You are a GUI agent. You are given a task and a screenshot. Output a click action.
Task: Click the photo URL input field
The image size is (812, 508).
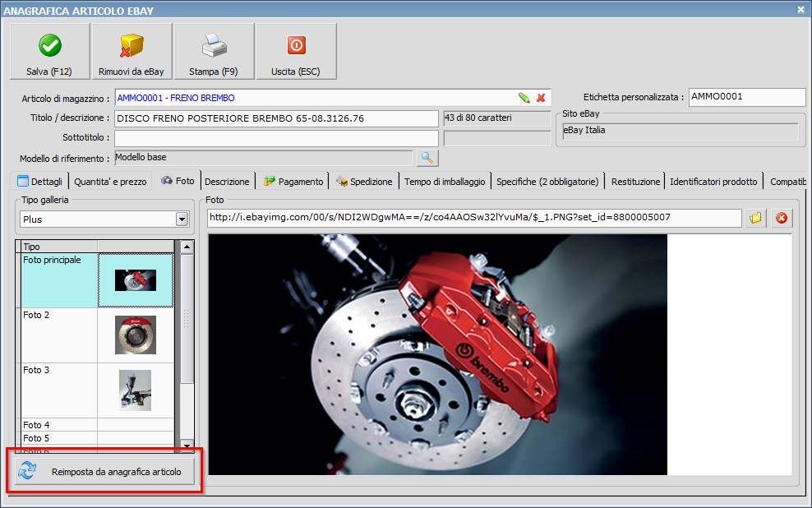click(474, 218)
